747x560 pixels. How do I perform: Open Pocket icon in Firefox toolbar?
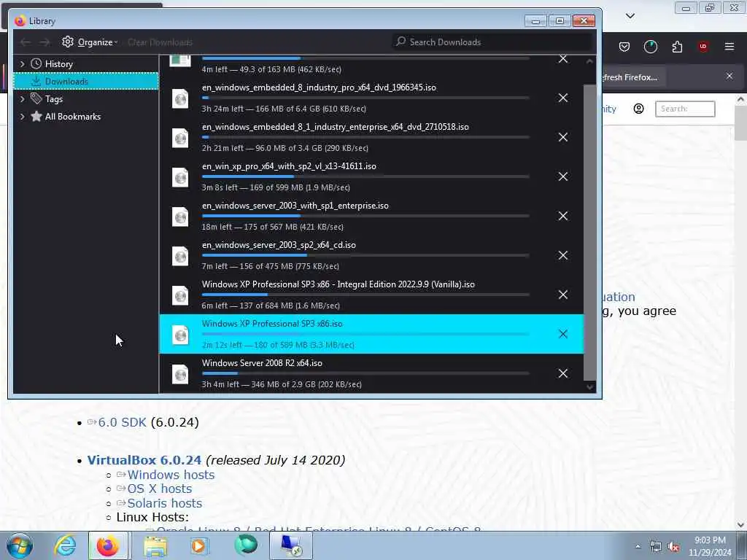[624, 47]
